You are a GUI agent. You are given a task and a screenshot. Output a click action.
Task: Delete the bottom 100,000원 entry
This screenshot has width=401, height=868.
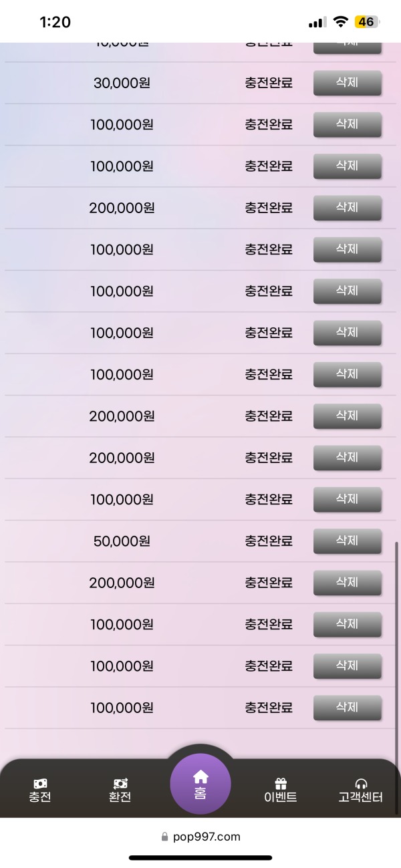(348, 707)
